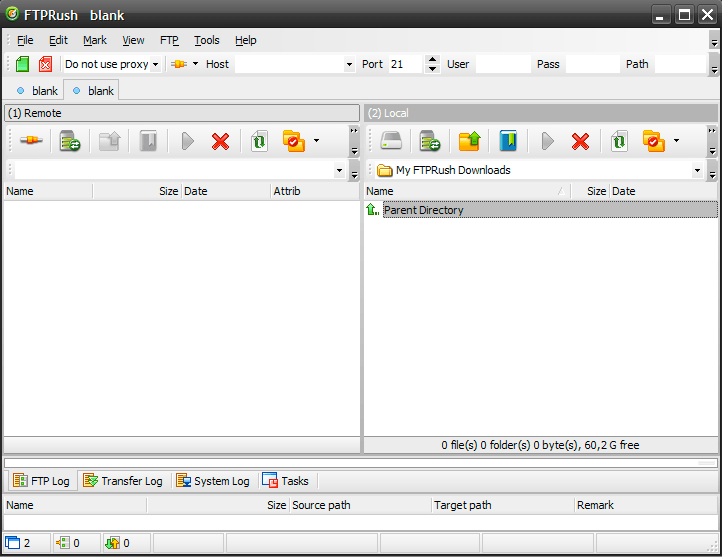Switch to the Transfer Log tab
Image resolution: width=722 pixels, height=557 pixels.
click(123, 481)
